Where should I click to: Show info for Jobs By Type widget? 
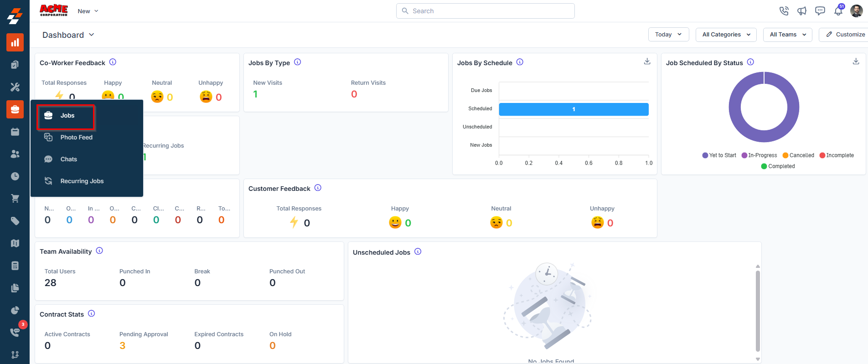297,62
